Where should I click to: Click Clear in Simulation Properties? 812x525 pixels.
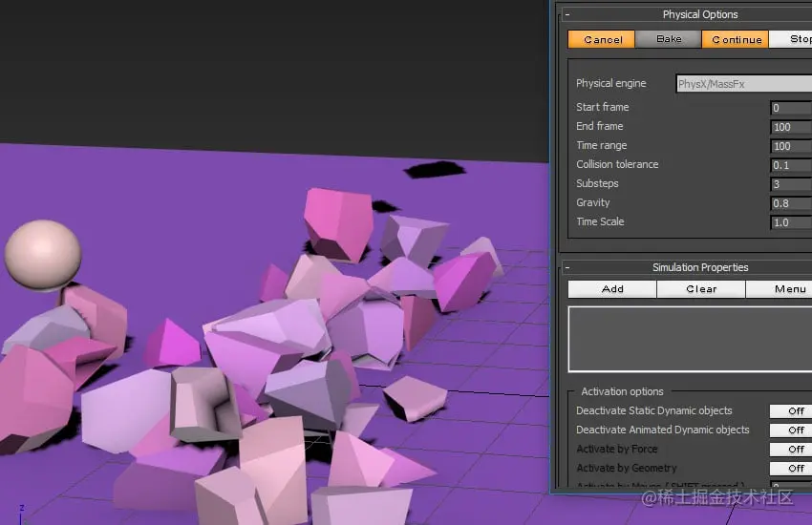(x=701, y=289)
